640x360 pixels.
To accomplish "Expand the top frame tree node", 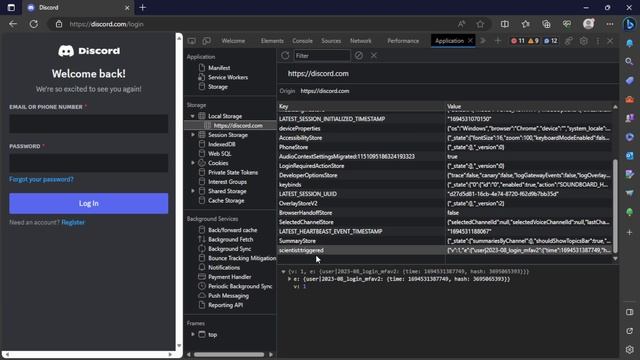I will (193, 334).
